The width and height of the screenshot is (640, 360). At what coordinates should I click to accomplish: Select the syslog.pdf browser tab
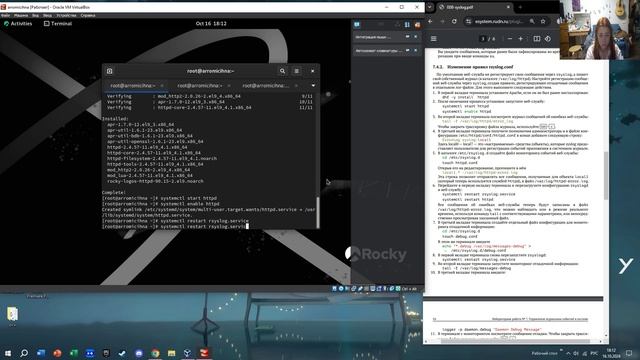(473, 7)
